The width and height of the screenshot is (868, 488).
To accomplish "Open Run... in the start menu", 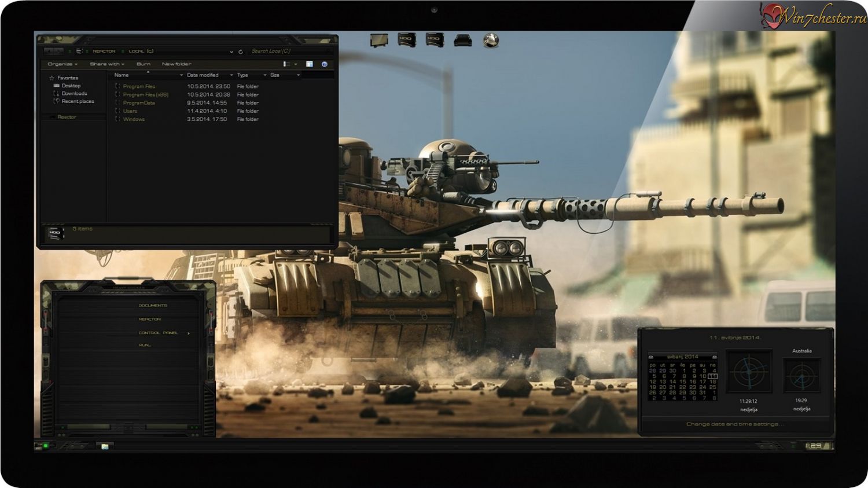I will tap(145, 345).
